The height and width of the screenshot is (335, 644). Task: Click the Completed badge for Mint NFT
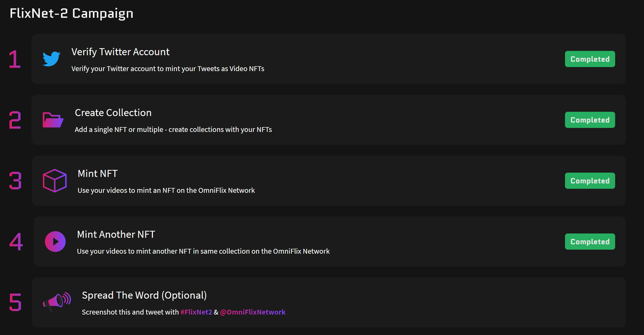[x=590, y=181]
